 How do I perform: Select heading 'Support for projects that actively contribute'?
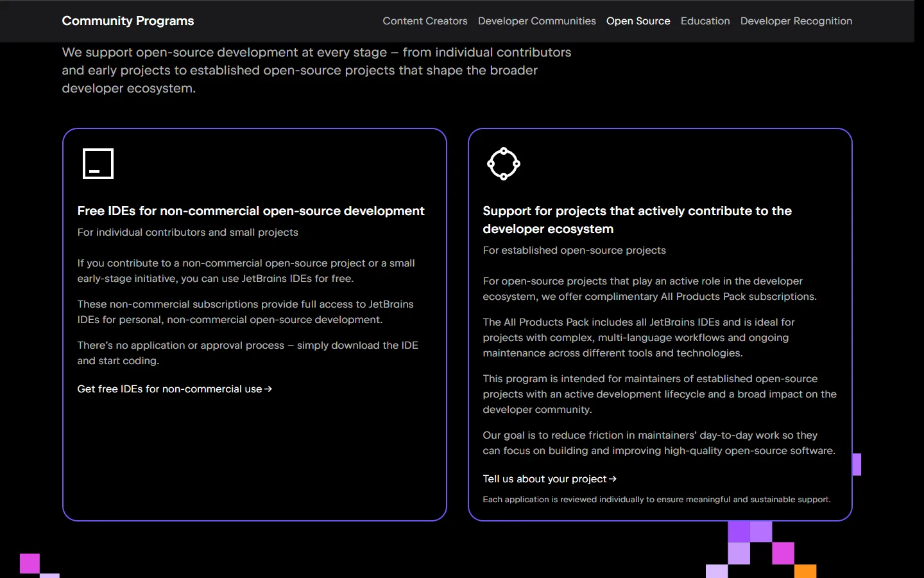[x=637, y=220]
